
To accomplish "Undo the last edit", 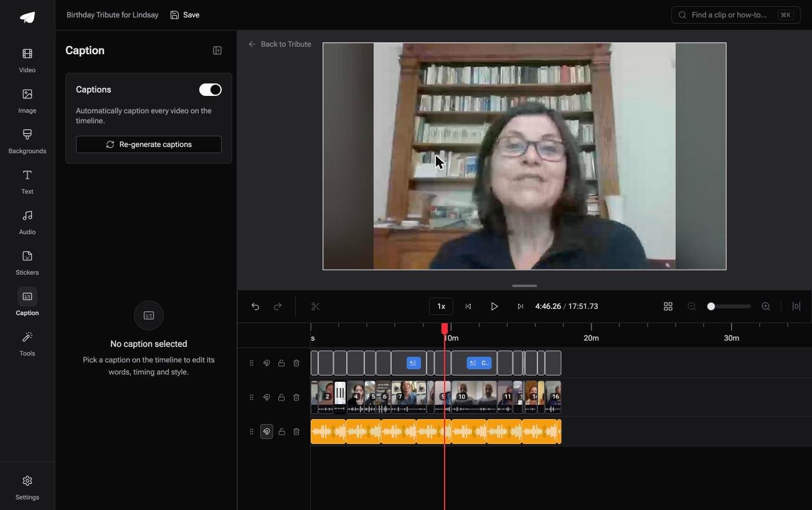I will tap(255, 306).
